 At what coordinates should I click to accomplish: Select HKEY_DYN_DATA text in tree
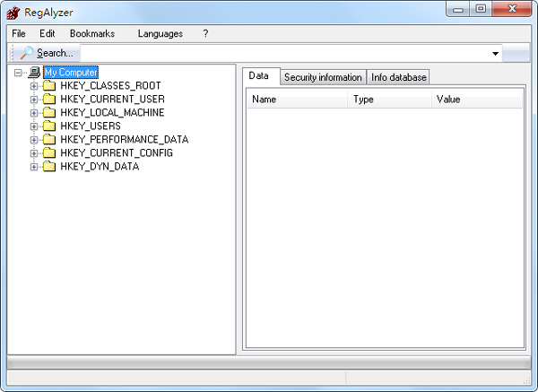point(100,167)
